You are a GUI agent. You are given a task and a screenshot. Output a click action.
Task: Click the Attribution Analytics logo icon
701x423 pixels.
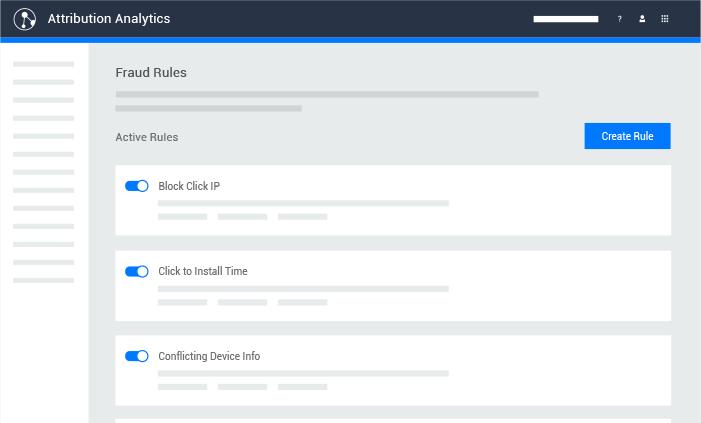(25, 19)
